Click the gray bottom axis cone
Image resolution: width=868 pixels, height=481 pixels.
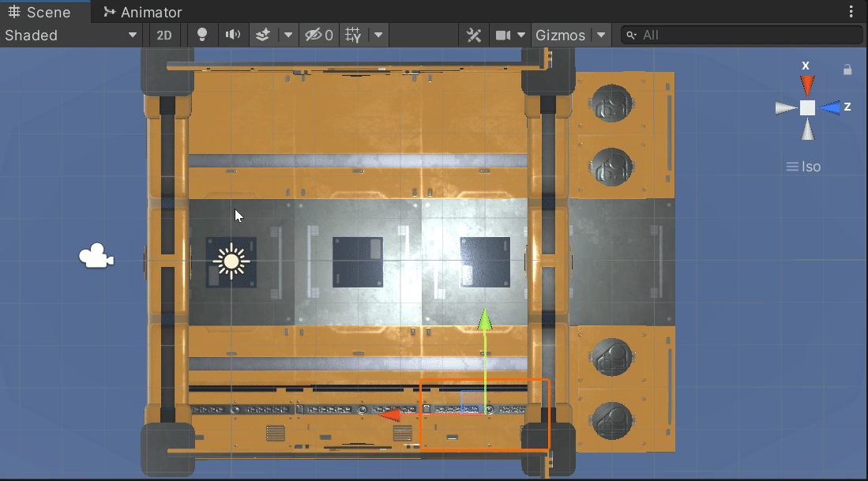[x=808, y=130]
